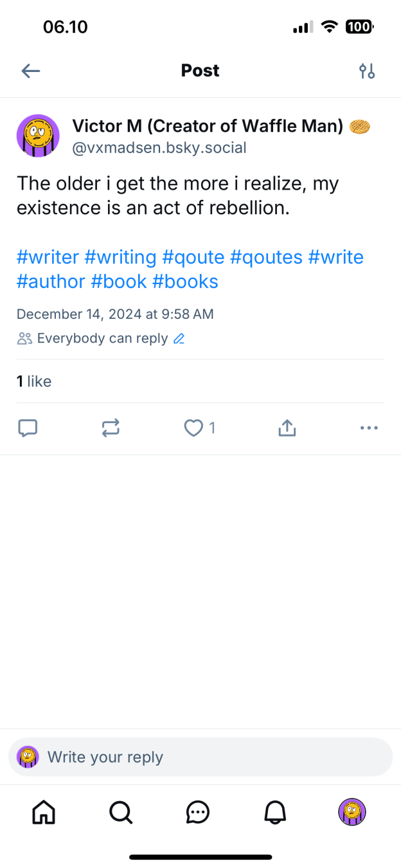Screen dimensions: 401x868
Task: Repost this post using repost icon
Action: coord(111,428)
